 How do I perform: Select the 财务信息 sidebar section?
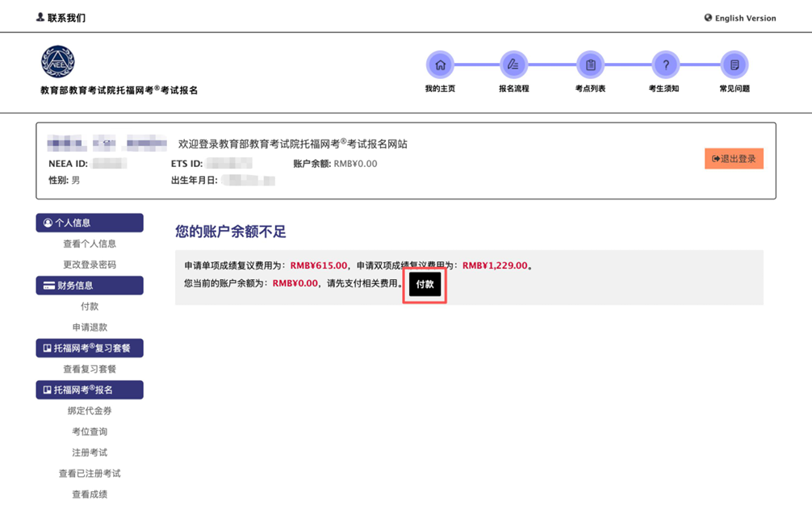90,285
